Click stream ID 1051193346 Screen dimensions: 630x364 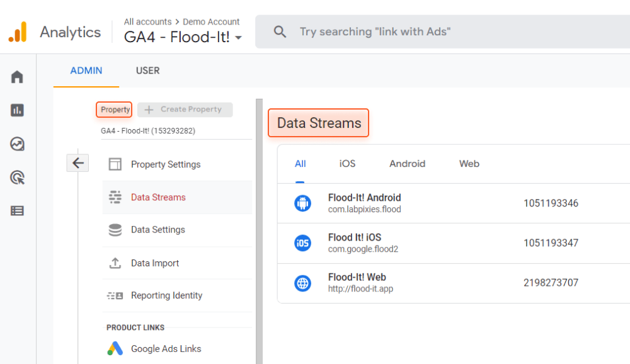click(551, 203)
